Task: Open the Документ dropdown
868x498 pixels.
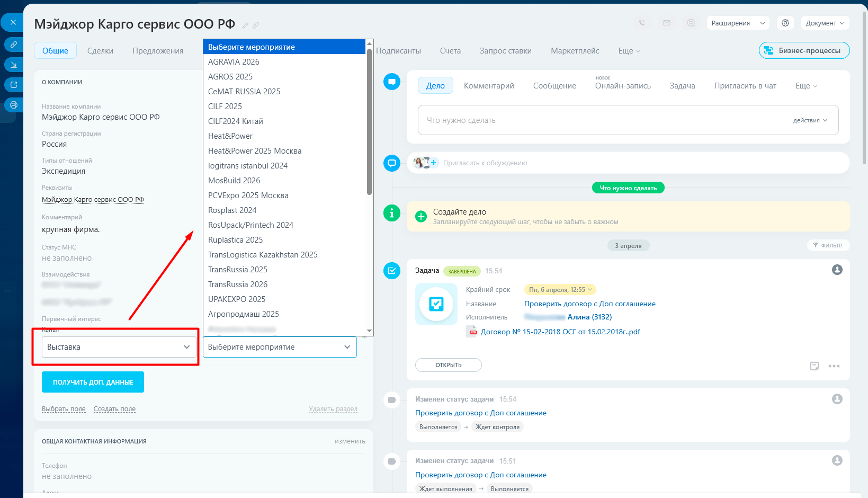Action: tap(825, 23)
